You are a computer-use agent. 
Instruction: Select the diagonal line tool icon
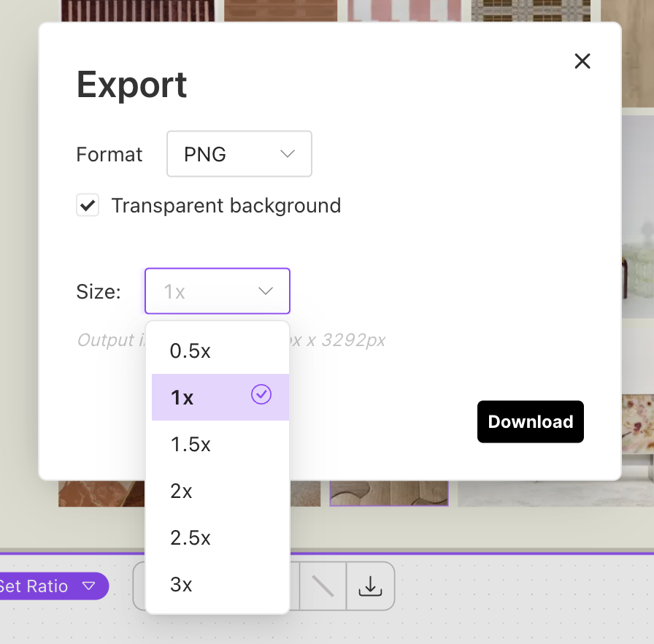[x=323, y=586]
